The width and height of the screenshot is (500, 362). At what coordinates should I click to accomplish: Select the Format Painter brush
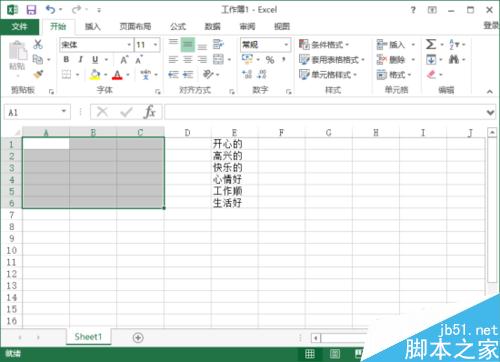[x=38, y=74]
